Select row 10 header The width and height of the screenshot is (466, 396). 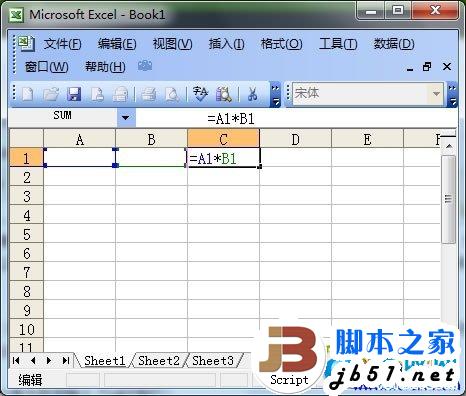pos(26,329)
